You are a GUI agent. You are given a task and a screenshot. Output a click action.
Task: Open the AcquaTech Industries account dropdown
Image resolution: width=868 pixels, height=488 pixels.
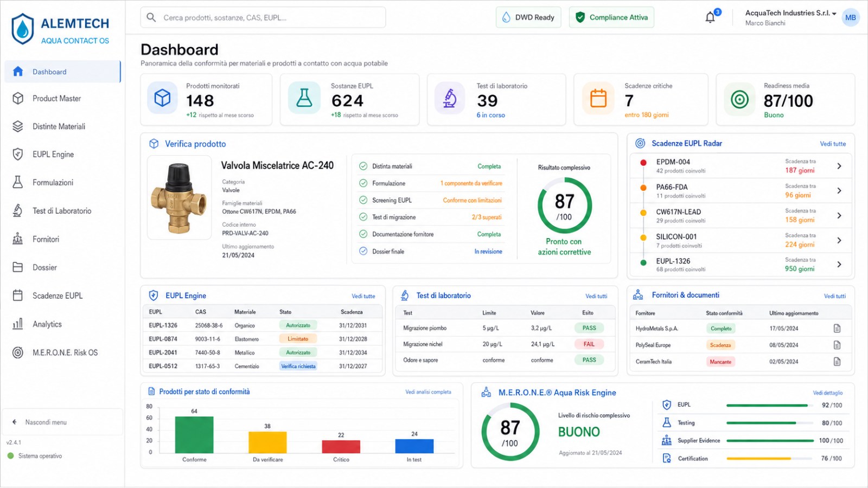(790, 17)
